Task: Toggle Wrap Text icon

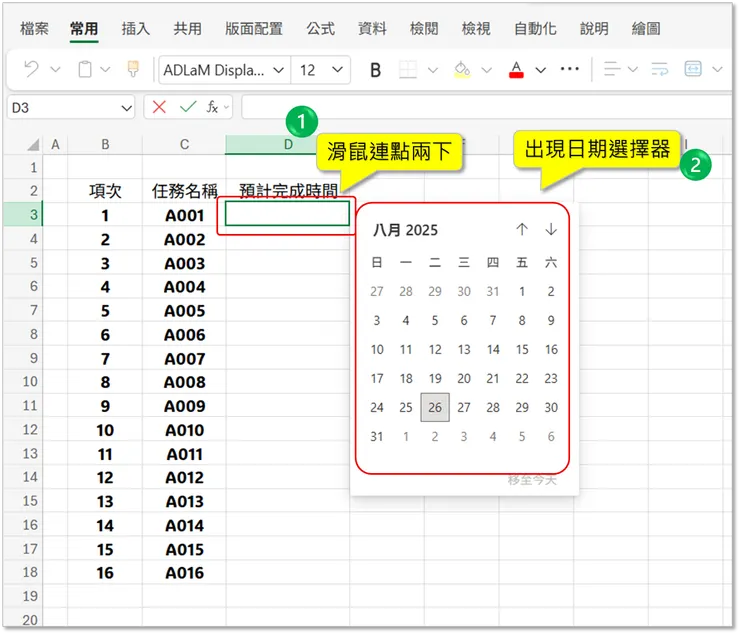Action: (x=660, y=69)
